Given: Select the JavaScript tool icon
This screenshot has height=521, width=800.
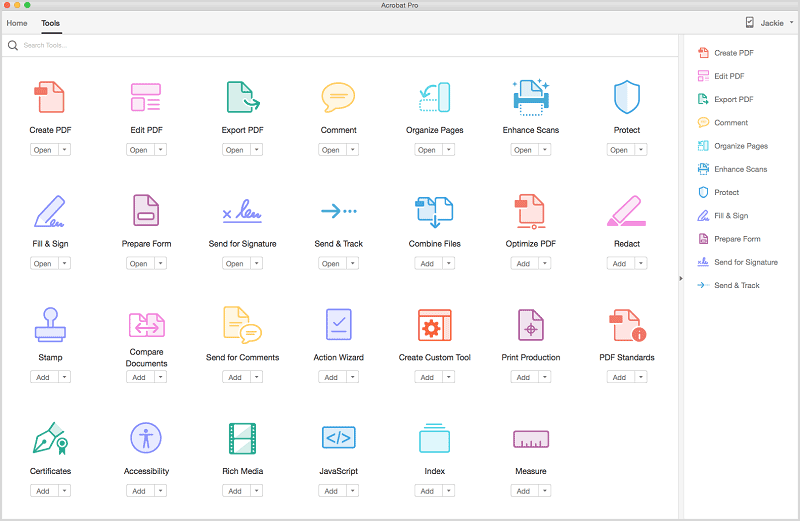Looking at the screenshot, I should point(338,439).
